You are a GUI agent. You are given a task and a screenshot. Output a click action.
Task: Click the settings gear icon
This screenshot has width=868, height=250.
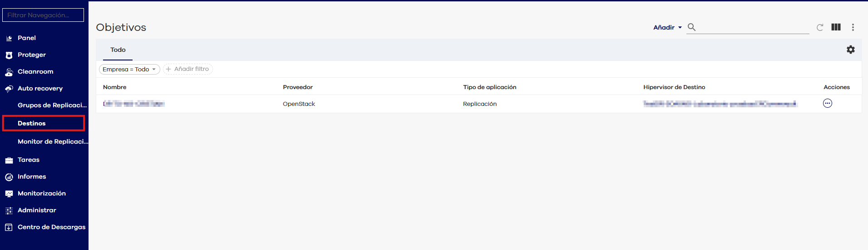click(850, 50)
